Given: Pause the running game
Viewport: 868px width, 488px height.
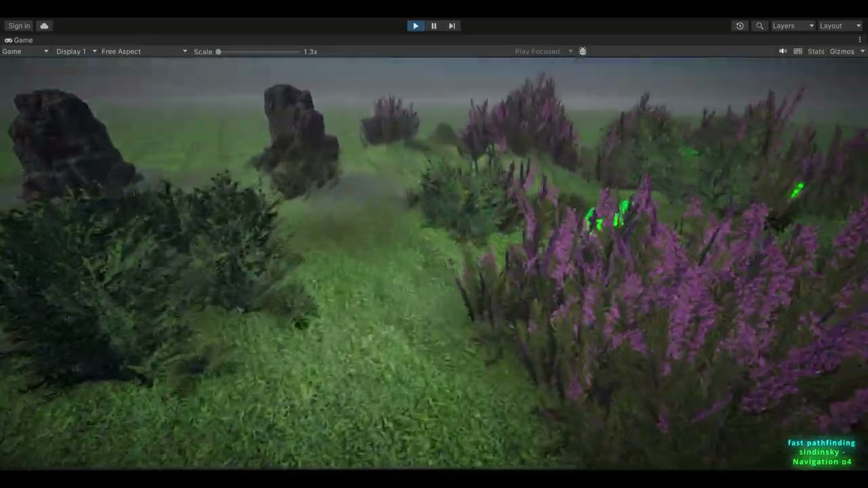Looking at the screenshot, I should (x=433, y=25).
